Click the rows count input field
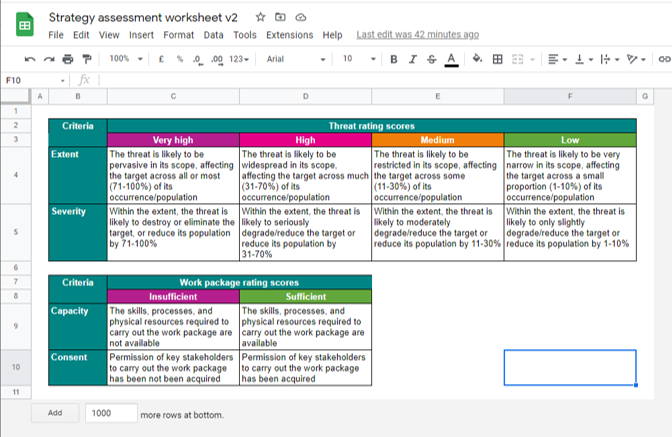This screenshot has width=672, height=437. click(x=110, y=413)
